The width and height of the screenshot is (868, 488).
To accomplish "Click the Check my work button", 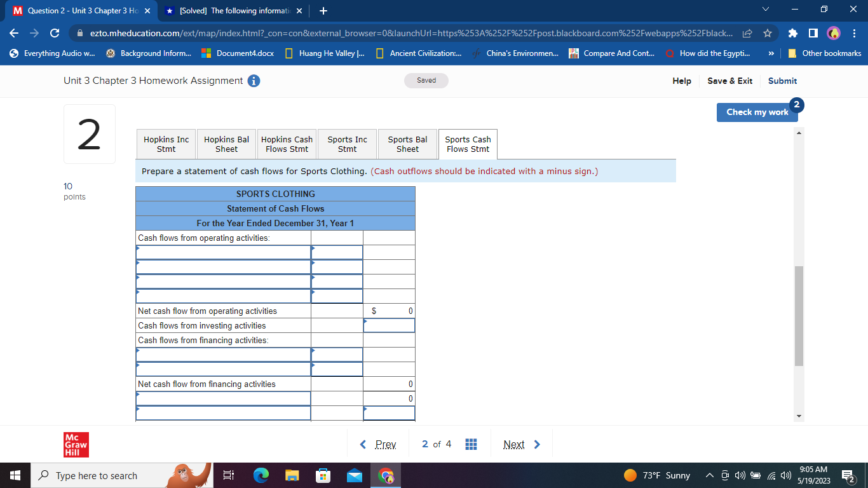I will [x=757, y=112].
